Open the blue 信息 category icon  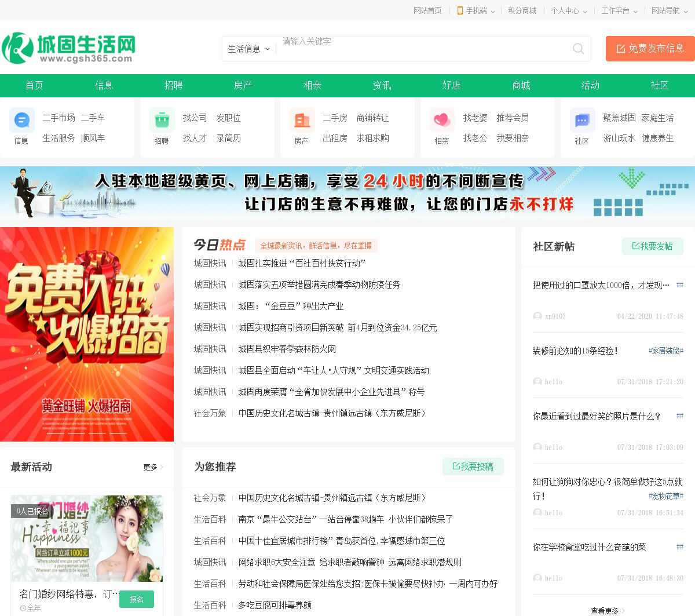pos(22,121)
